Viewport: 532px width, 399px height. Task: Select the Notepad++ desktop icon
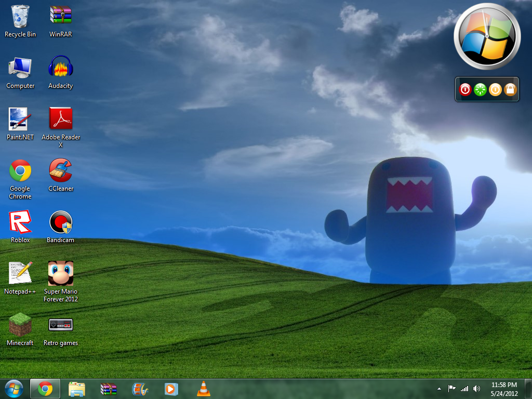point(20,278)
